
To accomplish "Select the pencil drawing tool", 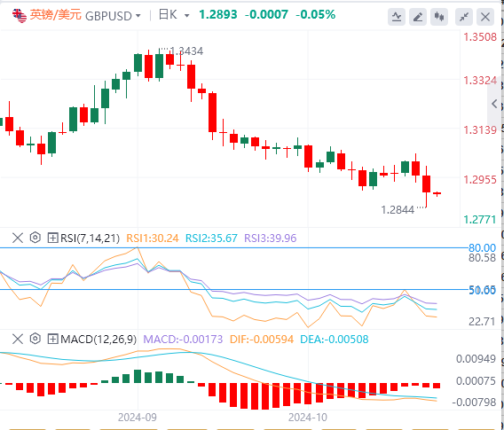I will 418,16.
